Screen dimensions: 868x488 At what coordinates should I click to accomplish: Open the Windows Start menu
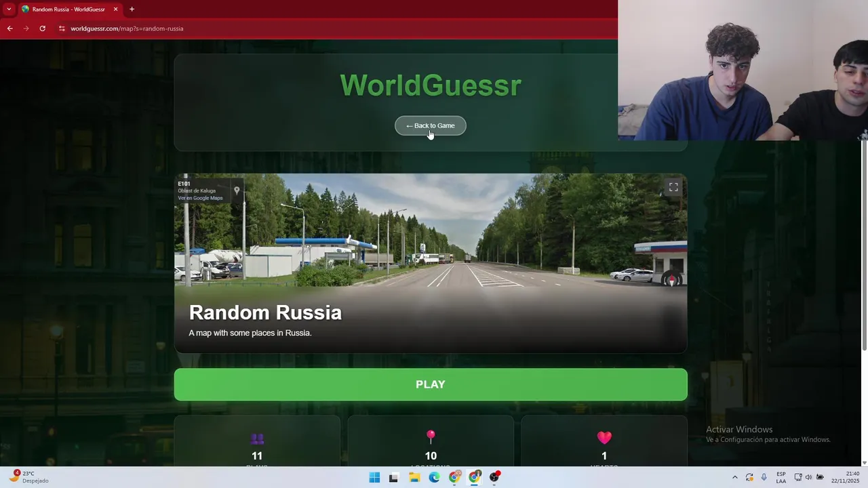tap(374, 477)
